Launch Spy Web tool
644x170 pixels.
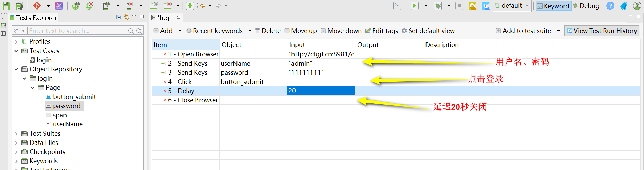[76, 6]
